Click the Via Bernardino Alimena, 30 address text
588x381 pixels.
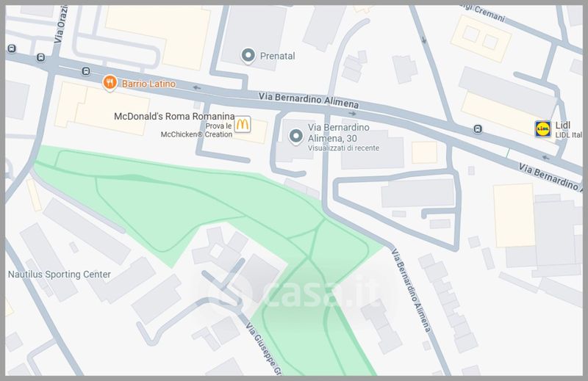point(339,133)
